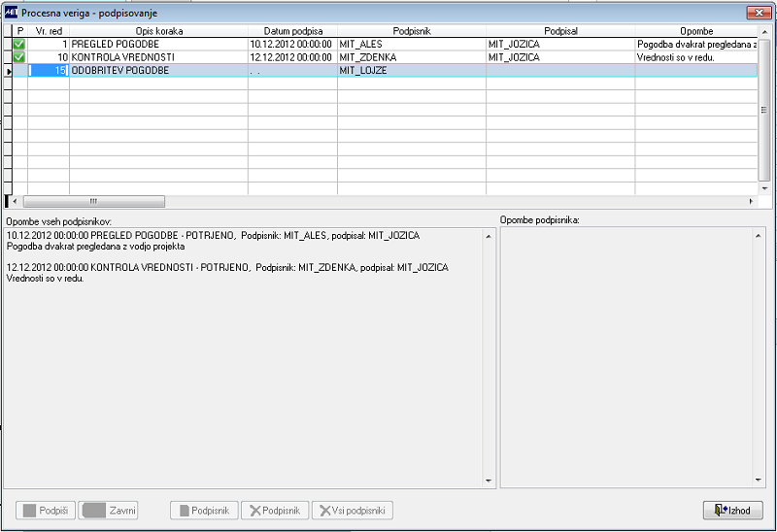Click the Opombe column header
The image size is (777, 532).
[x=696, y=31]
